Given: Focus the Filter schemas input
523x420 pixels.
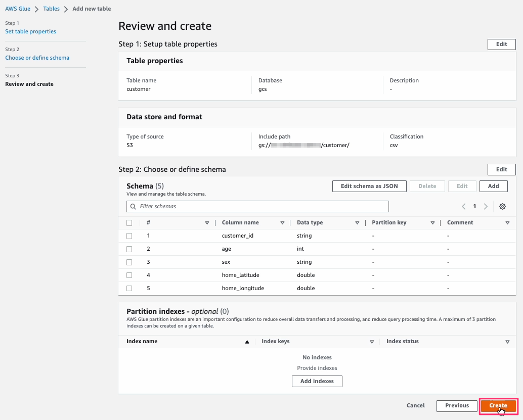Looking at the screenshot, I should [257, 206].
